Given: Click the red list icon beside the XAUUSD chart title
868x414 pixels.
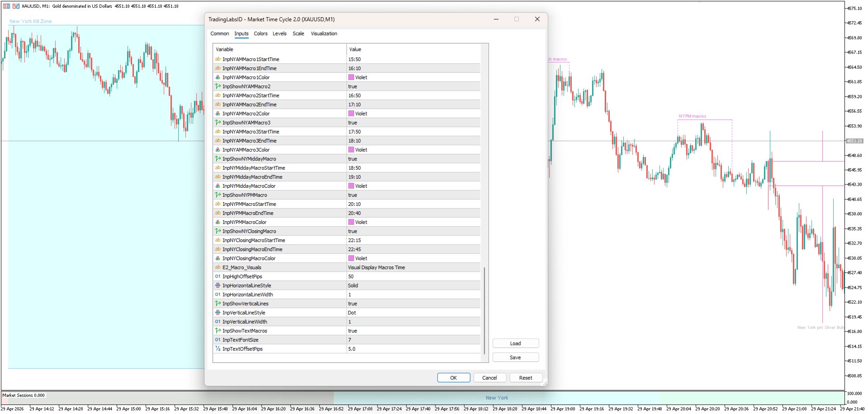Looking at the screenshot, I should (x=6, y=6).
